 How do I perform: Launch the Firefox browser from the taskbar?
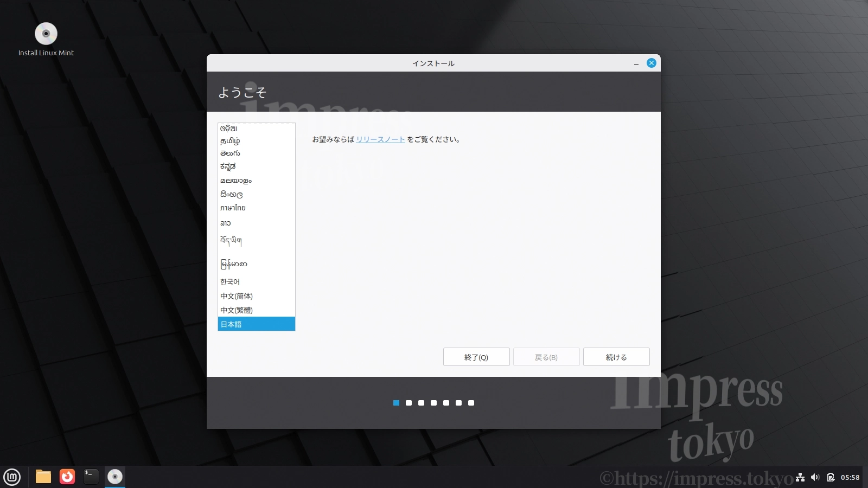[67, 477]
